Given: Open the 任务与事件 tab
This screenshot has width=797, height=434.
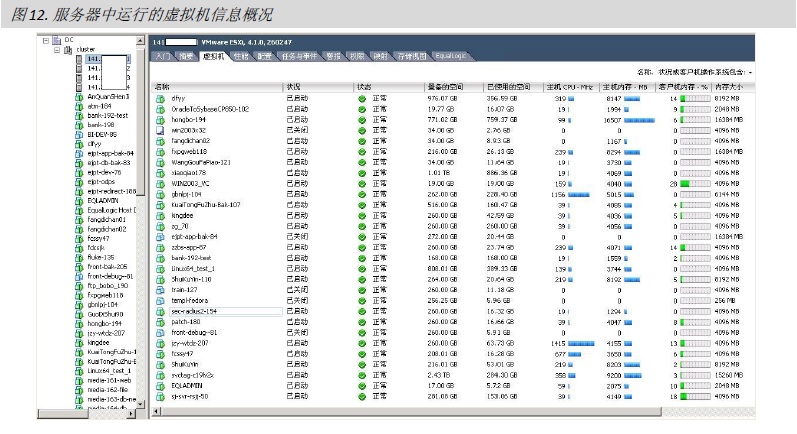Looking at the screenshot, I should [x=299, y=56].
